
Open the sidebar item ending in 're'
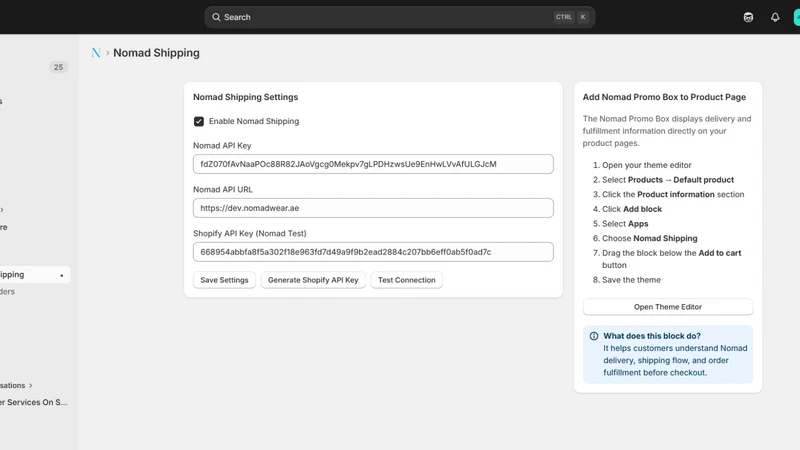[x=4, y=227]
